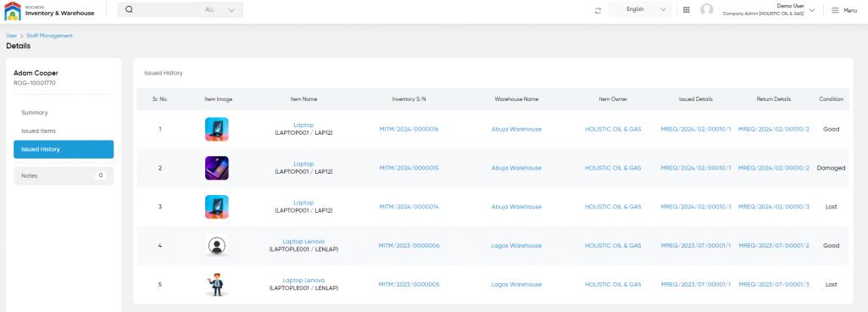
Task: Open Lagos Warehouse link in row 5
Action: (516, 284)
